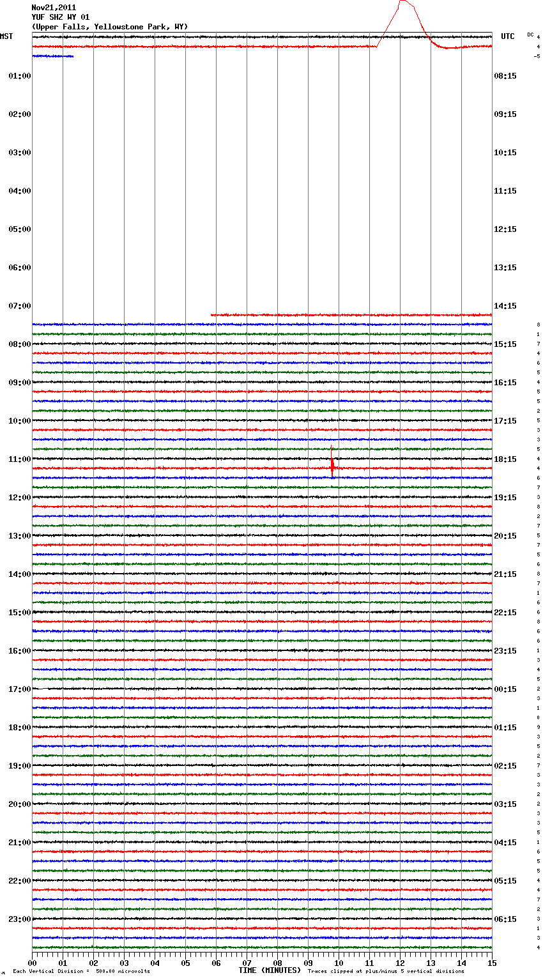Viewport: 543px width, 980px height.
Task: Click the large red calibration pulse peak at top
Action: coord(403,2)
